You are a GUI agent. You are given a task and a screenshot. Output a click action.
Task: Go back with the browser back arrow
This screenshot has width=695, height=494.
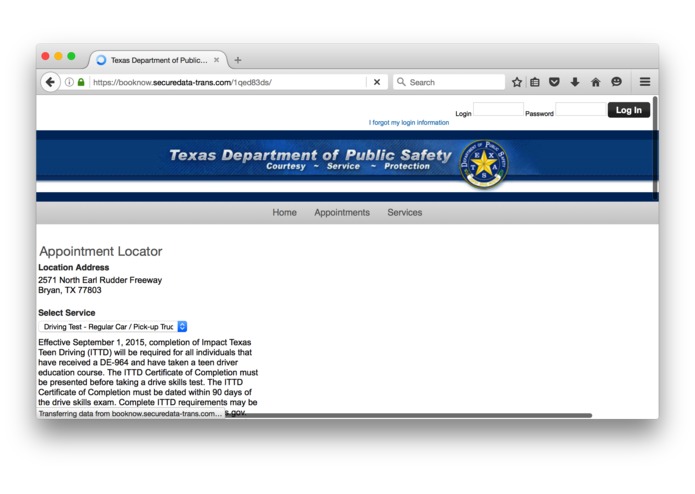tap(50, 82)
